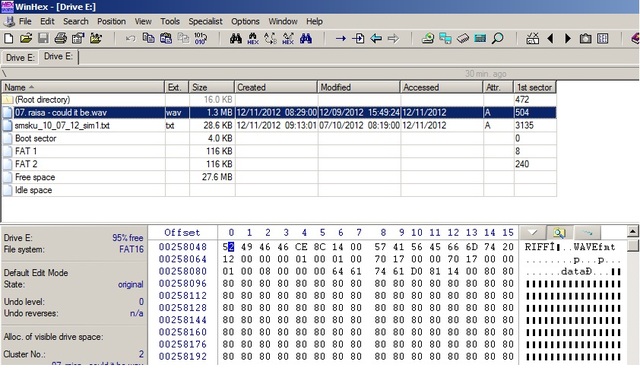
Task: Click the blue binoculars simultaneous search icon
Action: (x=306, y=38)
